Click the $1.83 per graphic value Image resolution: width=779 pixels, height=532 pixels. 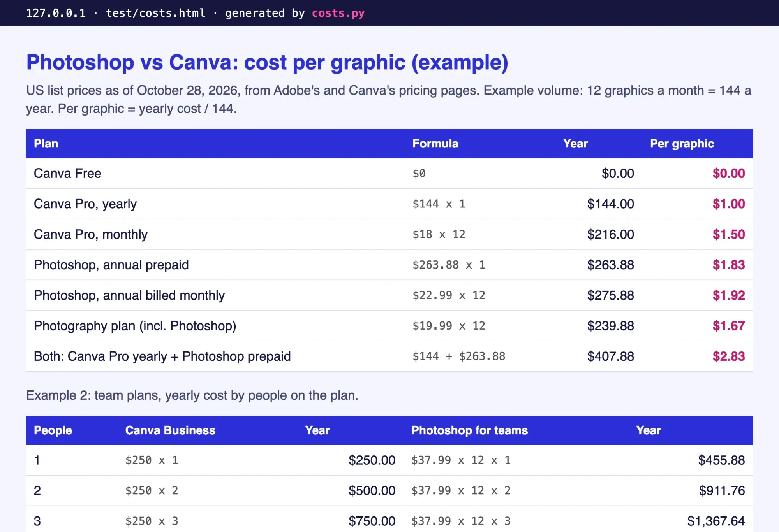[x=729, y=265]
